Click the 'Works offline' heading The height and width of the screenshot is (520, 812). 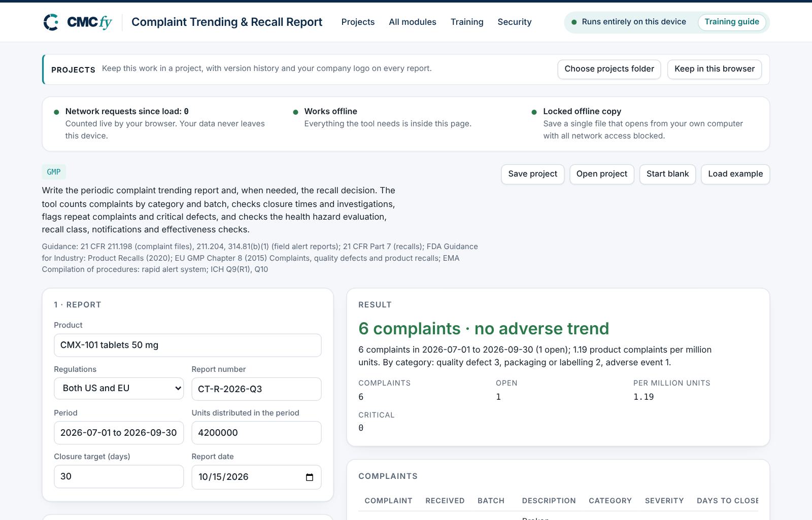coord(331,111)
